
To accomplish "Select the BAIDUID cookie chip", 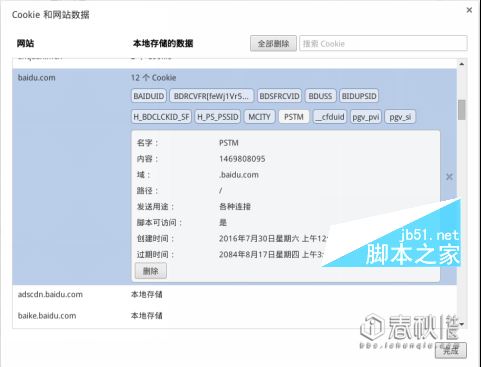I will [x=149, y=96].
